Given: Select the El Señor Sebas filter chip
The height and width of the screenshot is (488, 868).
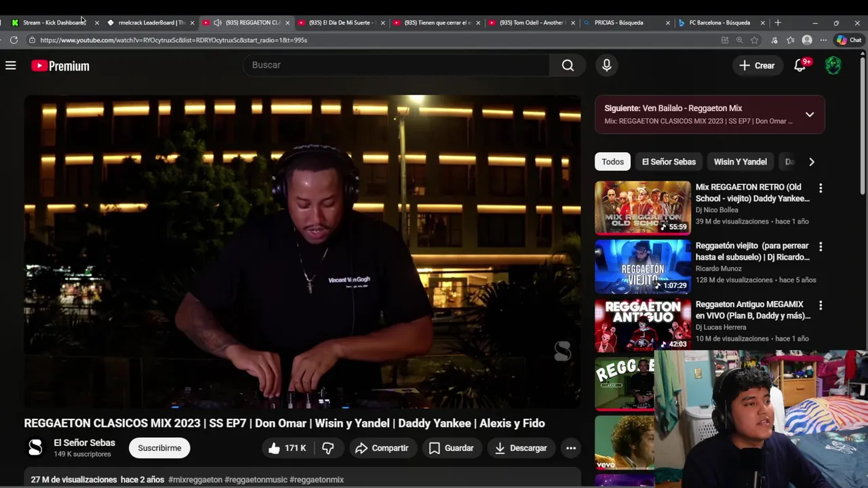Looking at the screenshot, I should pyautogui.click(x=669, y=162).
